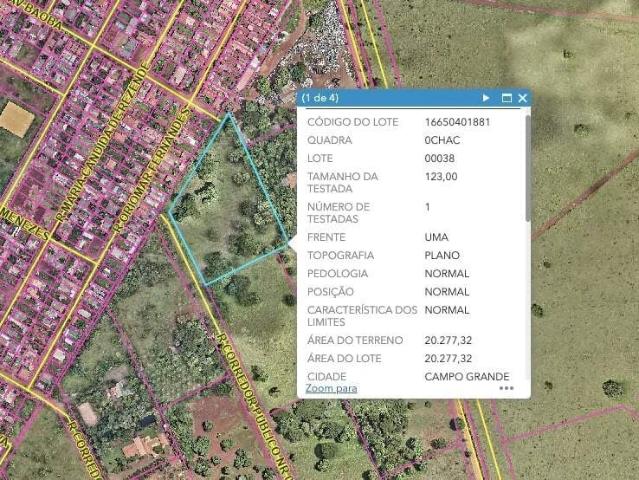Select lot code value 16650401881
Screen dimensions: 639x480
point(457,122)
